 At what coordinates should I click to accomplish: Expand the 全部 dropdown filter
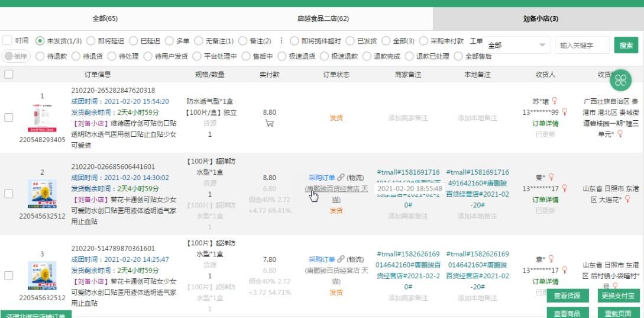click(x=517, y=46)
